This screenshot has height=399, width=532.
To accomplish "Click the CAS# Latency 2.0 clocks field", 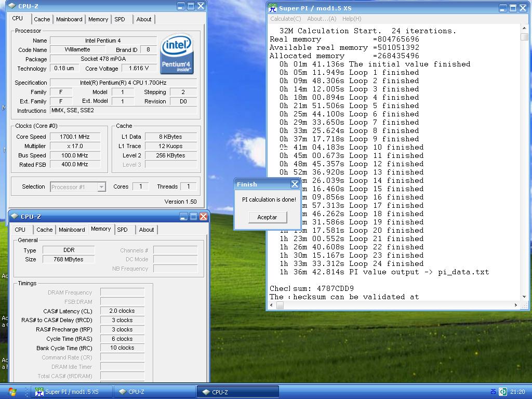I will point(122,311).
